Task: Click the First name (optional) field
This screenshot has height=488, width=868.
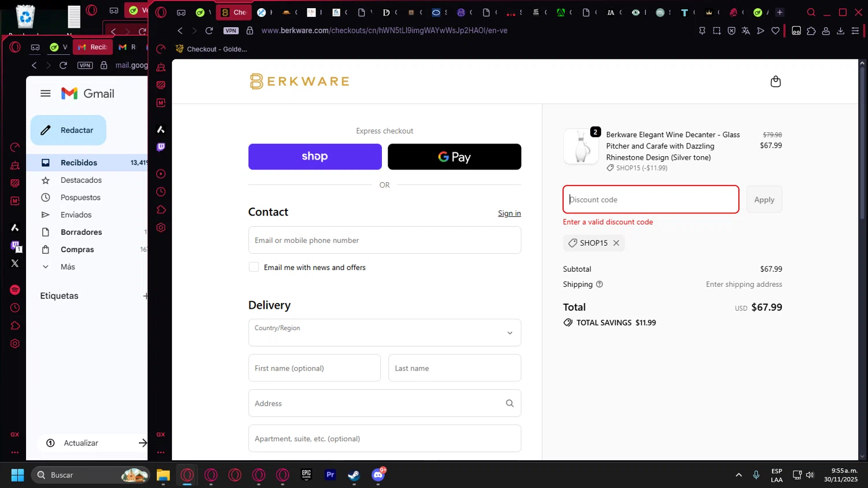Action: 314,368
